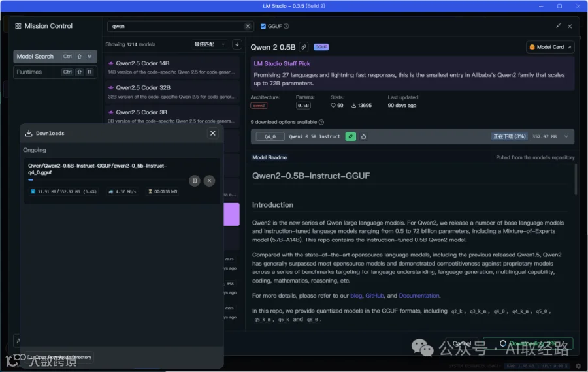Click the GGUF badge beside model title
This screenshot has width=588, height=372.
(x=321, y=47)
